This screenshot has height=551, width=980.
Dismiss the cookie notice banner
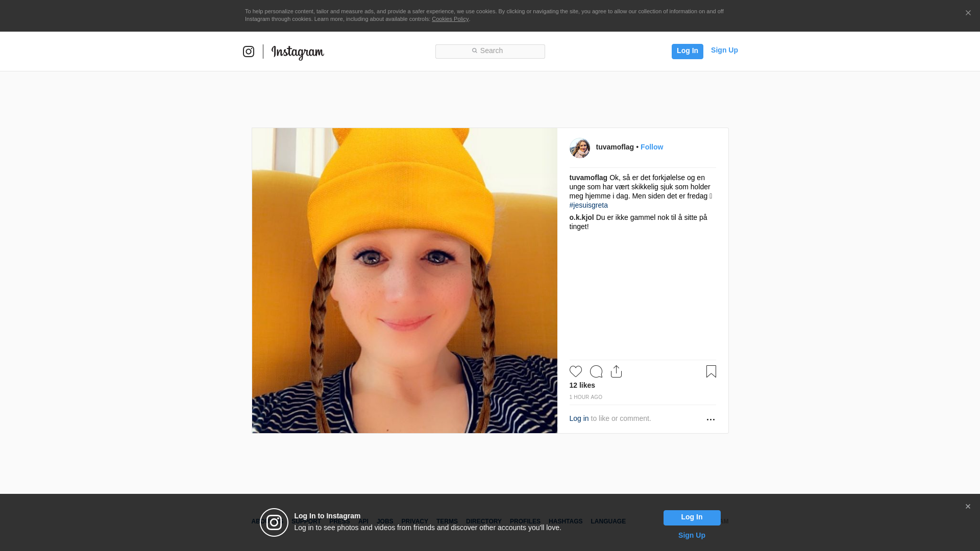point(968,13)
